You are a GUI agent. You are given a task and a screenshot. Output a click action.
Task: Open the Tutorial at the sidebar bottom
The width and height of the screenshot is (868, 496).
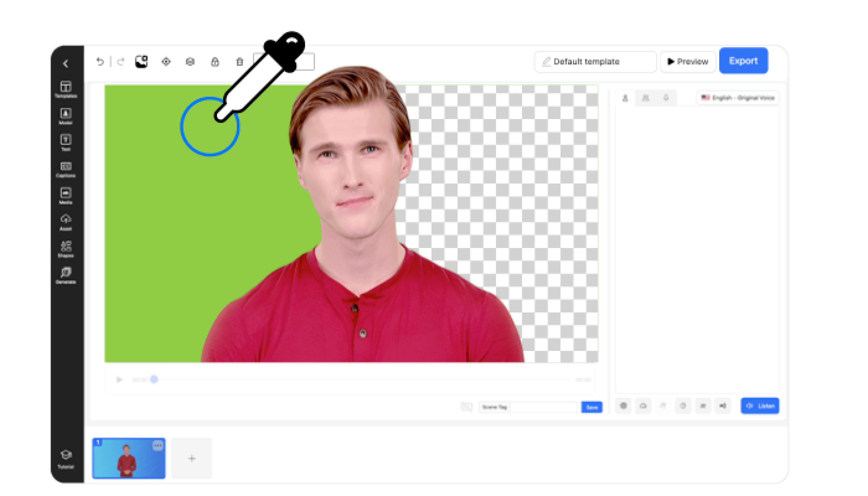click(66, 456)
